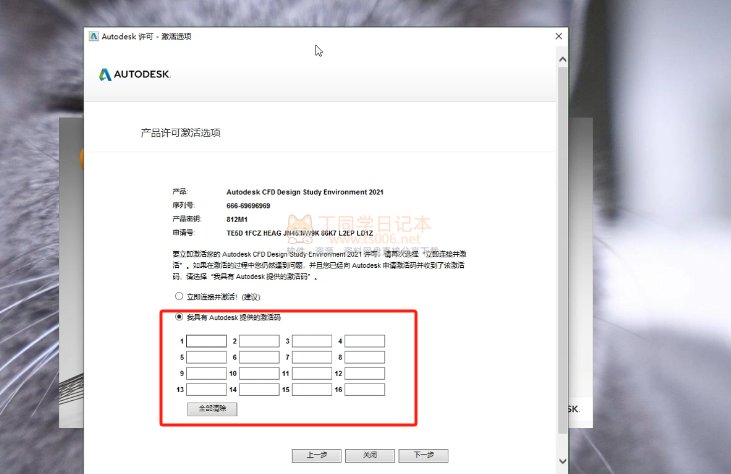Click the vertical scrollbar thumb

563,249
